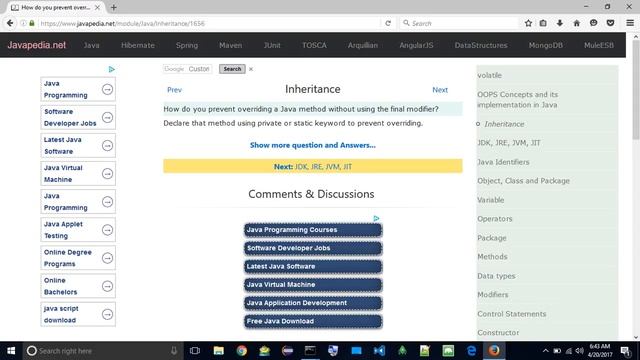This screenshot has height=360, width=640.
Task: Click the Java Programming Courses ad button
Action: tap(313, 230)
